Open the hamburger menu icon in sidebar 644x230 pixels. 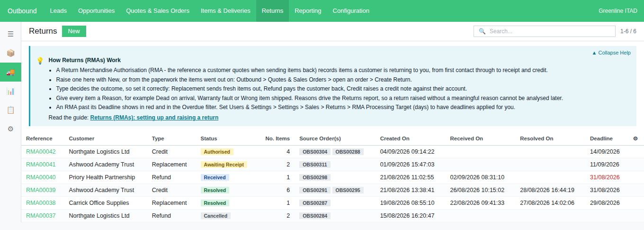[10, 34]
